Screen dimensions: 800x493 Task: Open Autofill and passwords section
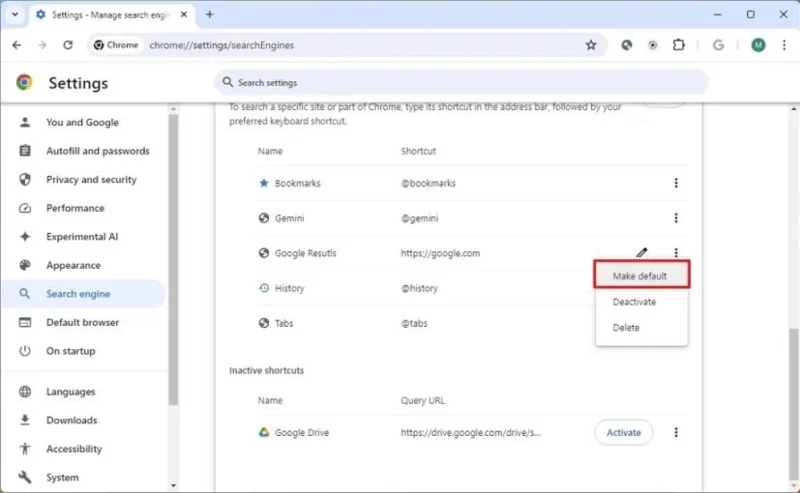83,151
